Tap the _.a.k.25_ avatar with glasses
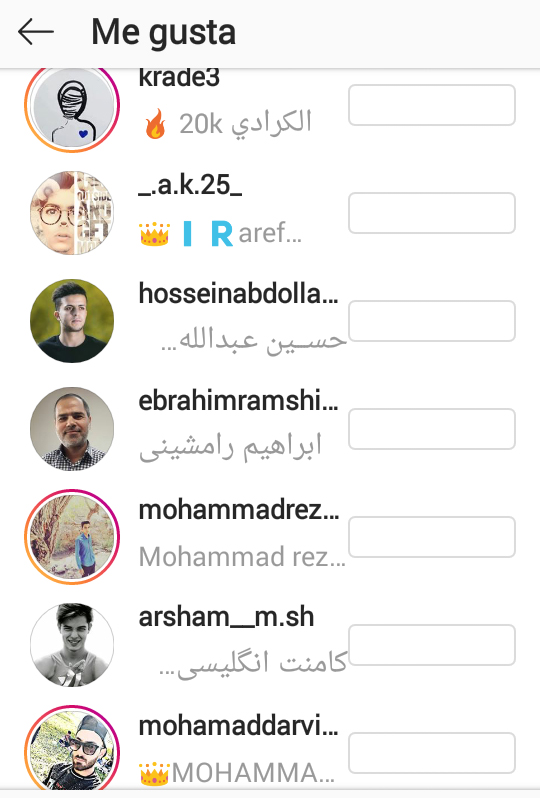The width and height of the screenshot is (540, 798). coord(72,213)
